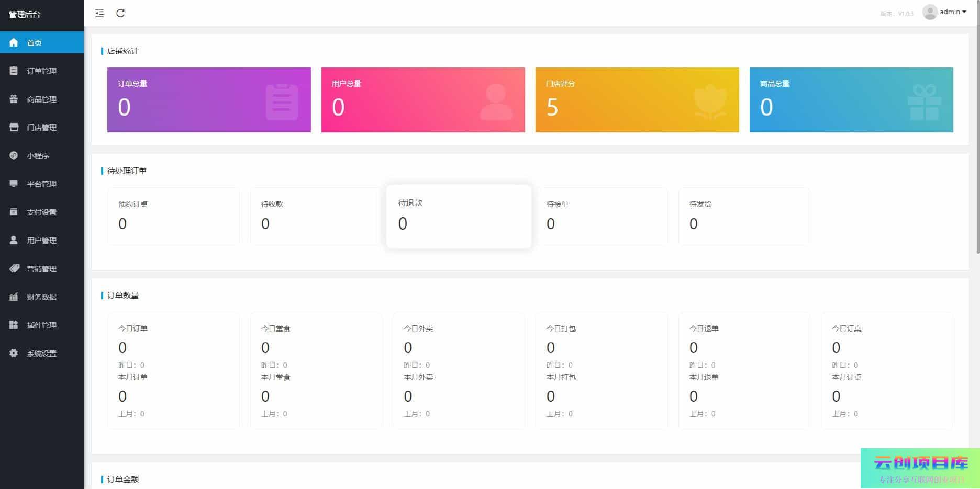This screenshot has height=489, width=980.
Task: Open 系统设置 gear icon
Action: click(14, 354)
